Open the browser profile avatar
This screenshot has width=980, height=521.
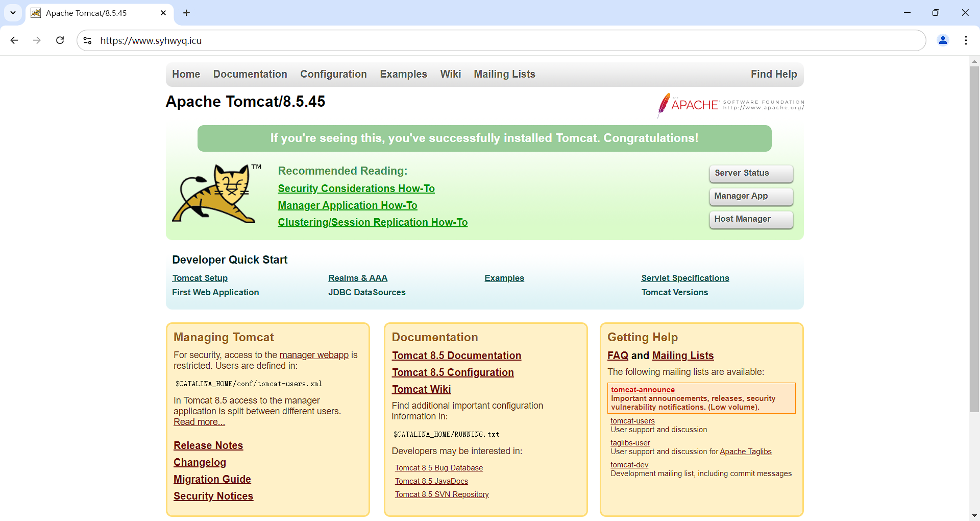point(943,40)
